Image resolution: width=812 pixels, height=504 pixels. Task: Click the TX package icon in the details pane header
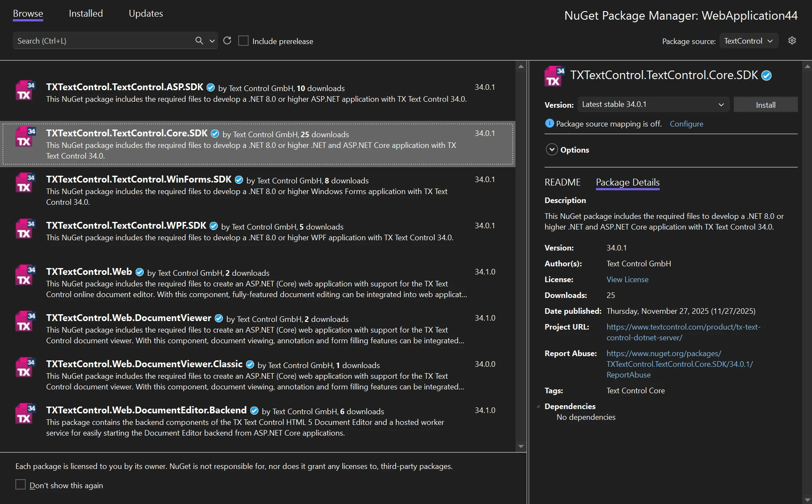click(554, 76)
